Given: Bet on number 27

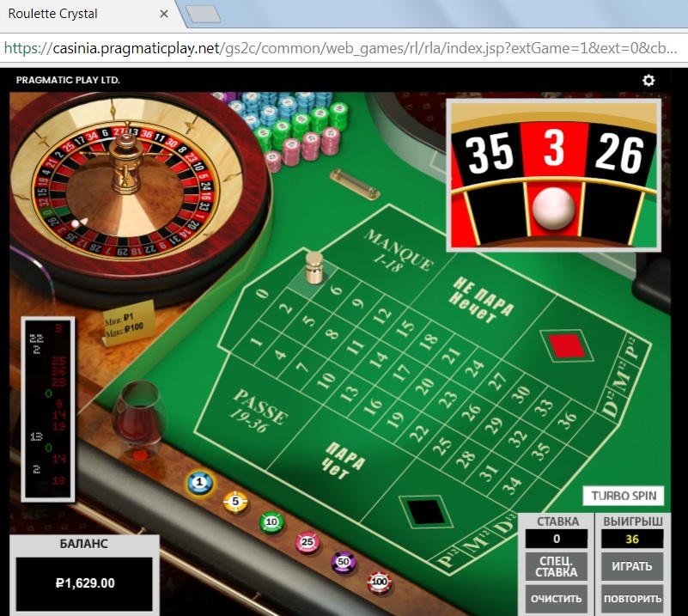Looking at the screenshot, I should tap(498, 381).
